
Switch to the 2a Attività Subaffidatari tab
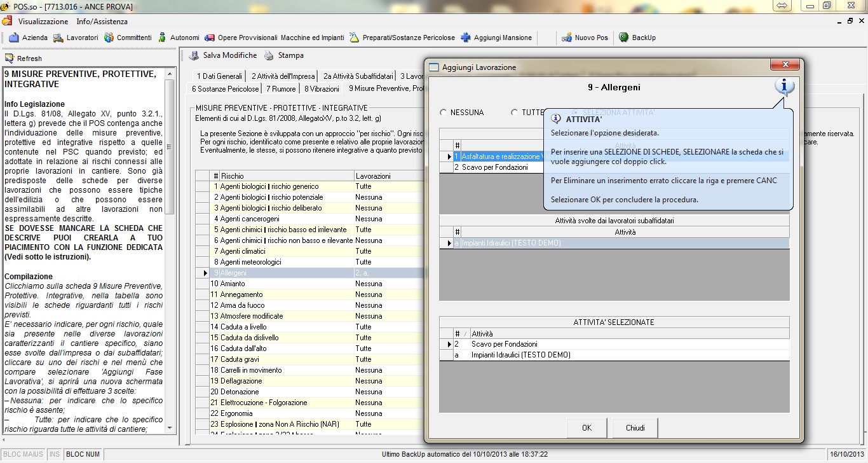pos(358,76)
